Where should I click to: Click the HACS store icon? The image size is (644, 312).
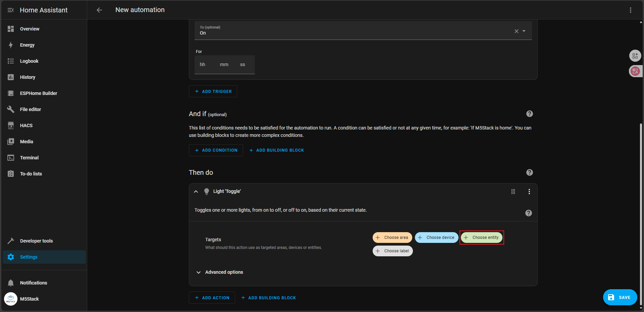pyautogui.click(x=11, y=125)
